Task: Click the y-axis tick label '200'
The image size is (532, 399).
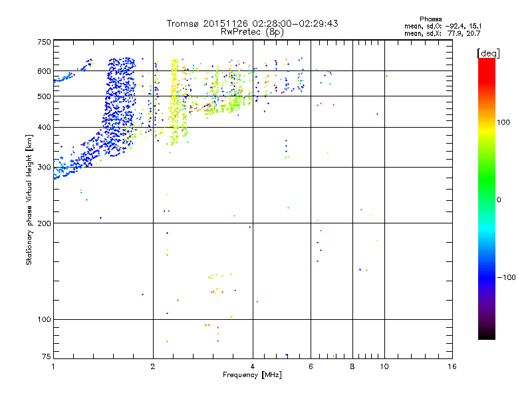Action: click(44, 223)
